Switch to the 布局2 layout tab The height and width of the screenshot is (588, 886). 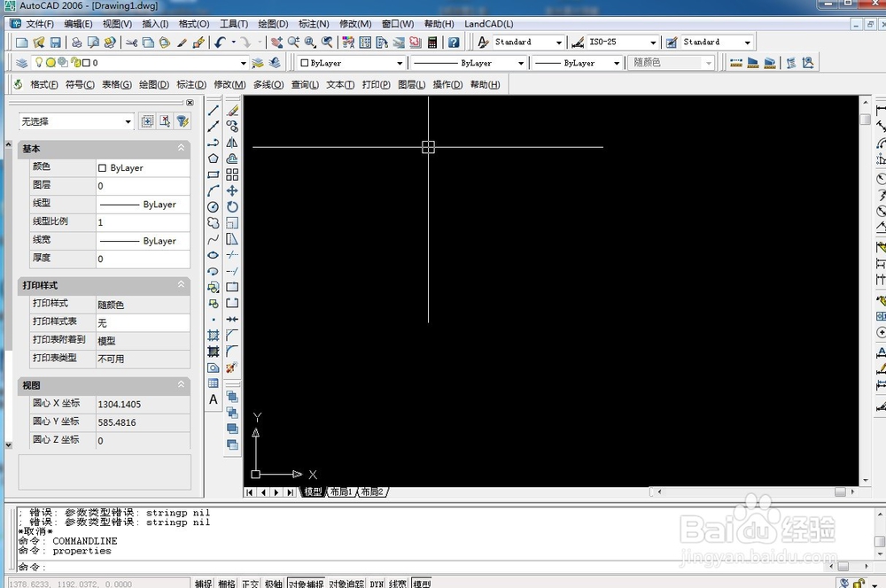372,492
